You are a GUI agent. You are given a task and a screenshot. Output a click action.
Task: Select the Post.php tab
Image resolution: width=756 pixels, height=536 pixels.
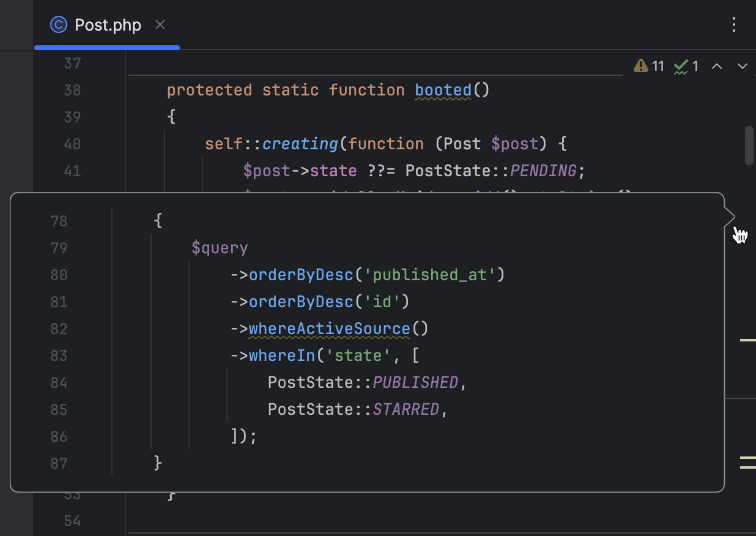pos(107,24)
